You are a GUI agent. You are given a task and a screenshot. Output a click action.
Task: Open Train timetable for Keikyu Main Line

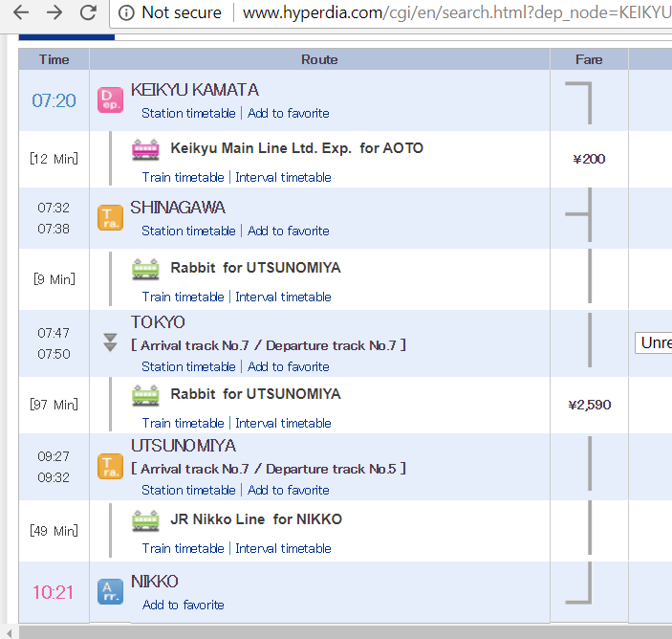point(183,177)
